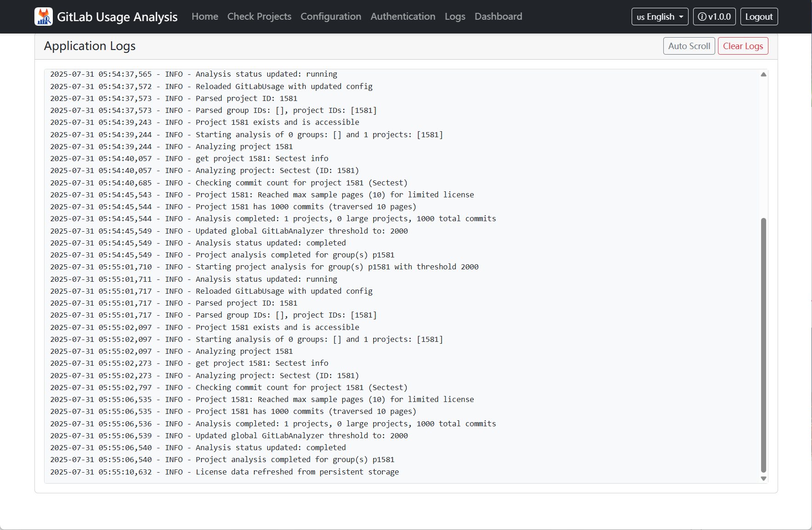Click the scrollbar up arrow in the logs
The image size is (812, 530).
tap(763, 74)
